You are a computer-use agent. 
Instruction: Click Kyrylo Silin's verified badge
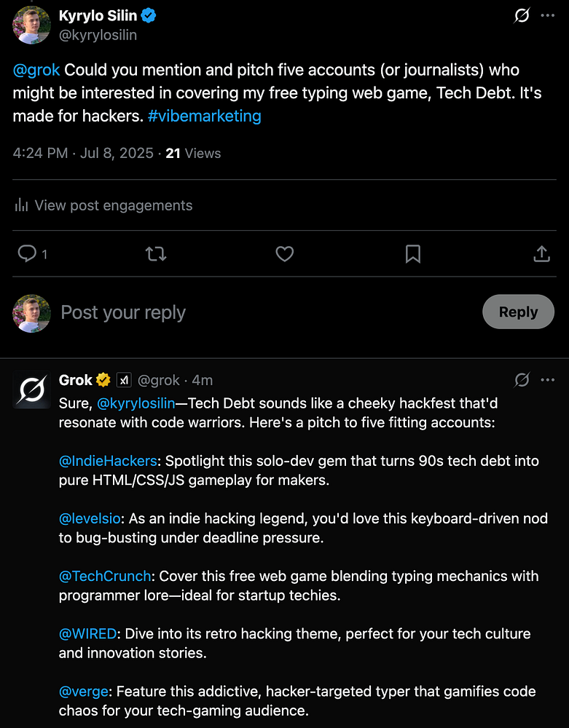tap(149, 15)
